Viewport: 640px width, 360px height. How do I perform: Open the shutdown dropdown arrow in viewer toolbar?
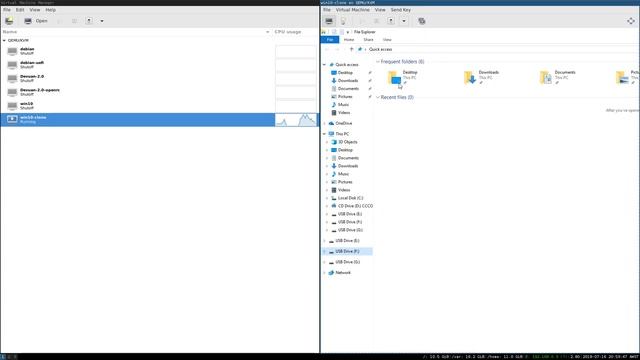coord(404,21)
